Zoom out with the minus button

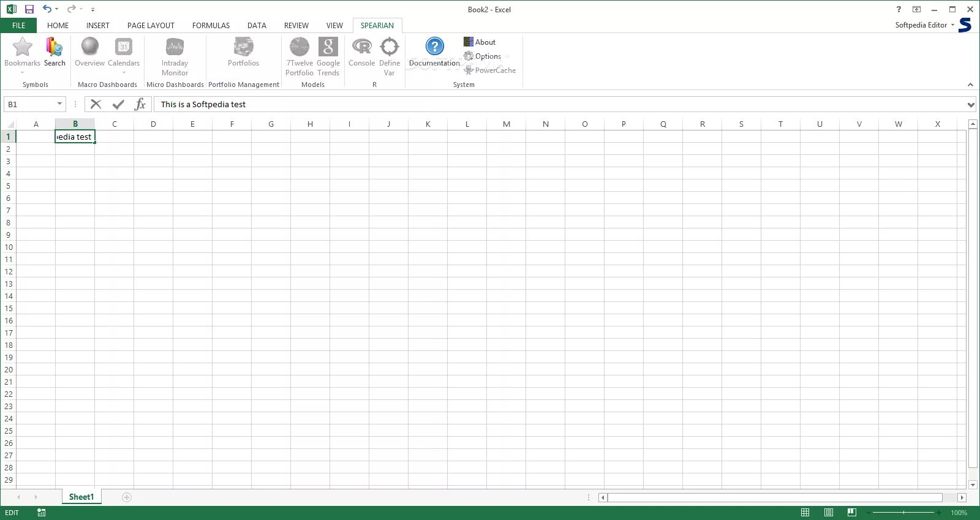(x=869, y=513)
